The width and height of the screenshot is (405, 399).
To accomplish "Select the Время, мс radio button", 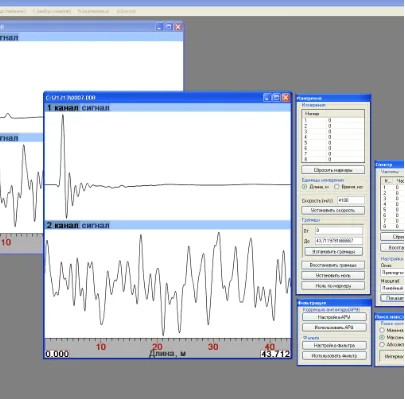I will (x=337, y=187).
